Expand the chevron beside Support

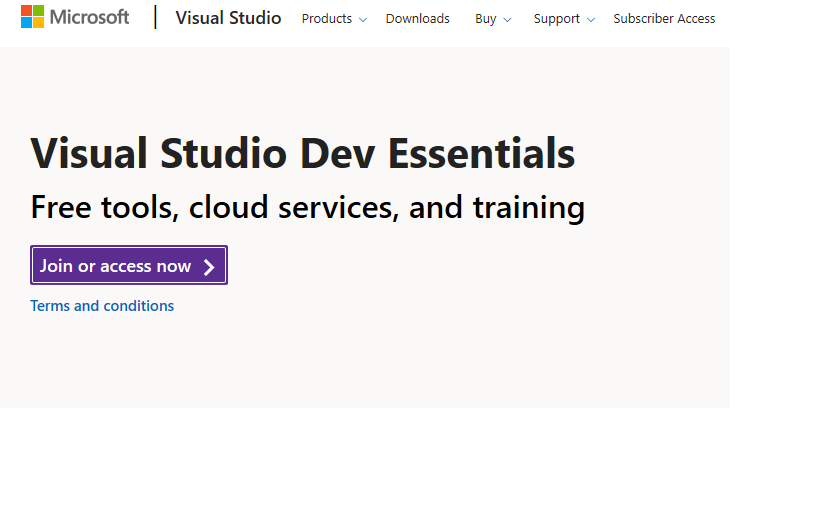click(x=590, y=20)
